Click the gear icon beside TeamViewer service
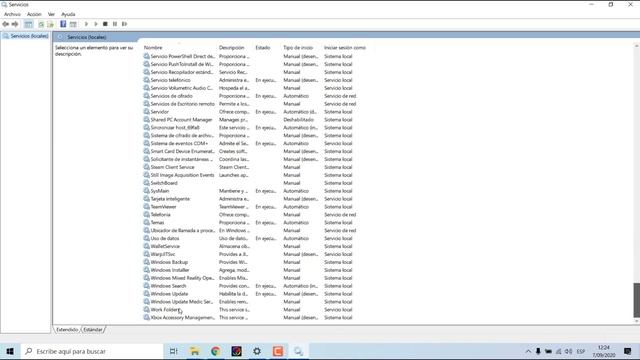The height and width of the screenshot is (360, 640). [x=146, y=207]
